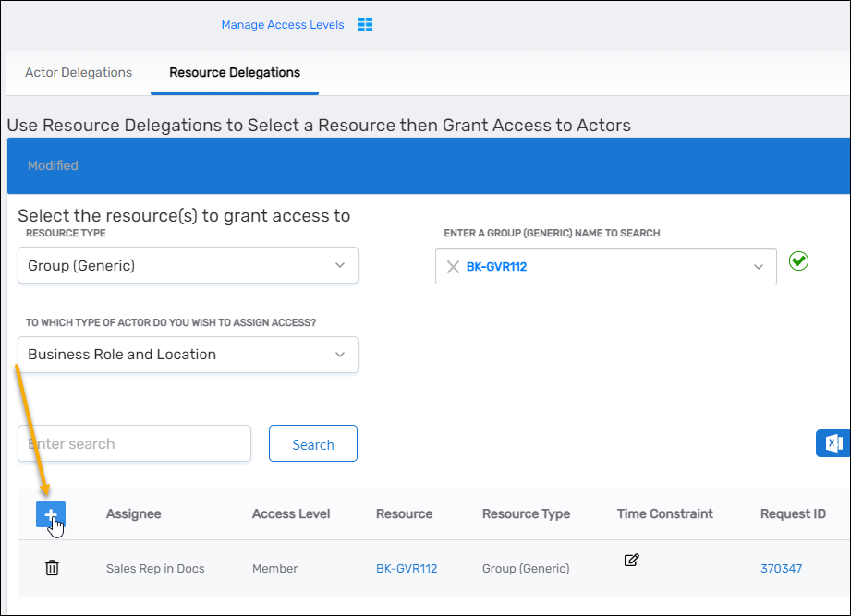Click the blue Modified banner

coord(425,165)
